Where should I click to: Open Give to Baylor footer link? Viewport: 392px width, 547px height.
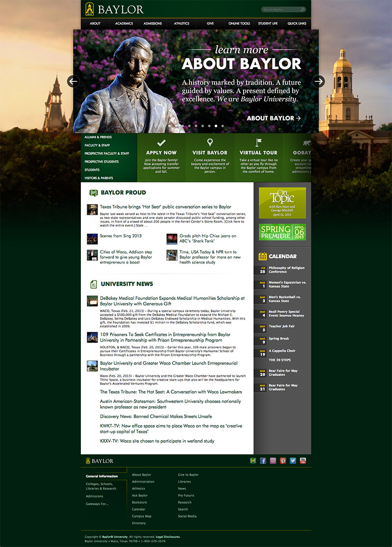188,475
